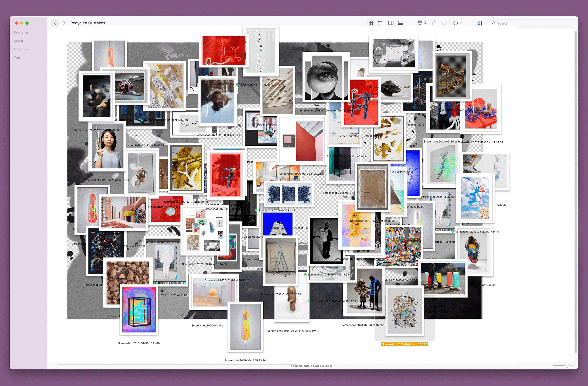Click the vertical scrollbar on right edge
The image size is (588, 386).
pos(576,192)
